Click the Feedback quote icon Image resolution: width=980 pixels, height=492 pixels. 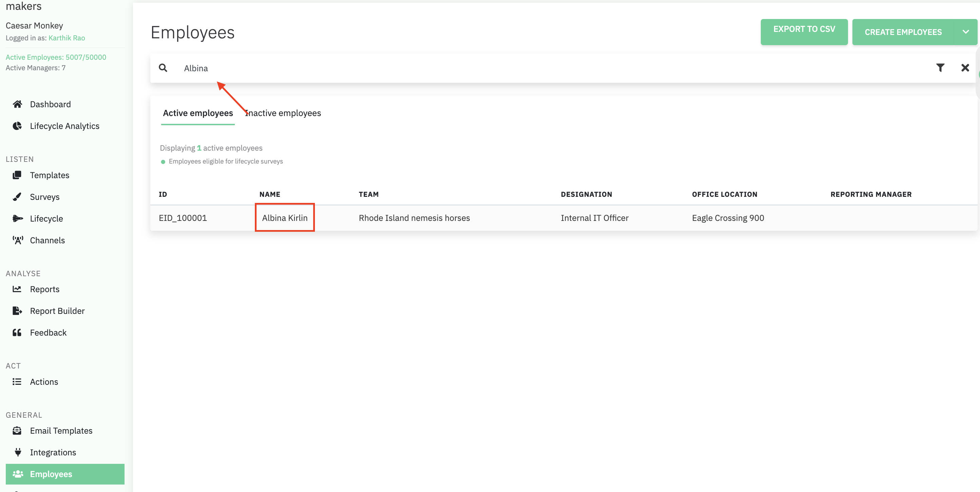click(x=17, y=333)
